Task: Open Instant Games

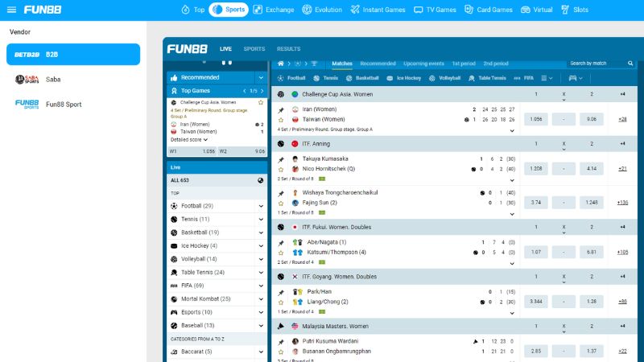Action: 378,10
